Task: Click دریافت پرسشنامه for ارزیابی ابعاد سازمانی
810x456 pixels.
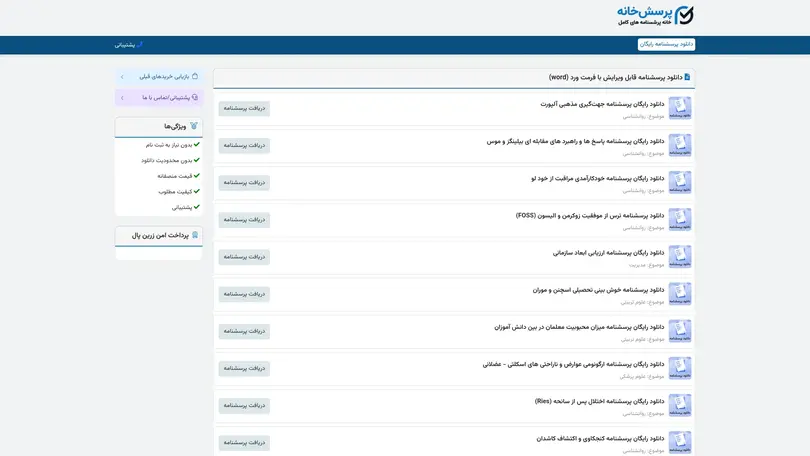Action: [244, 257]
